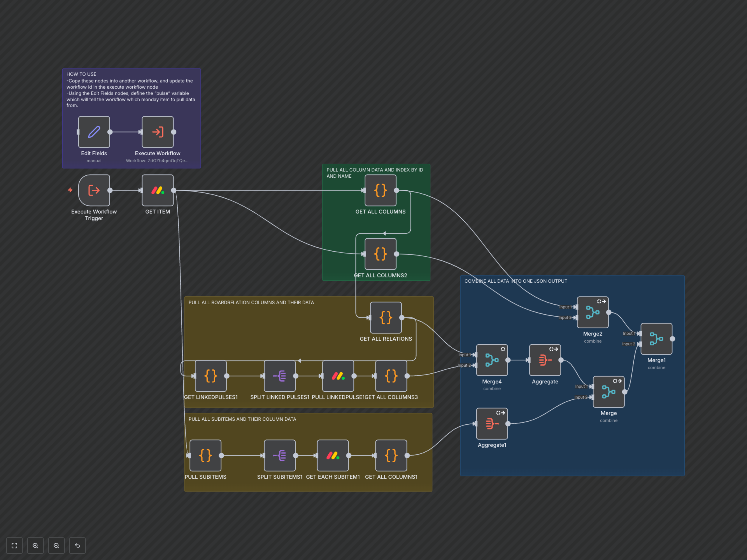Open the Merge1 combine node

656,339
